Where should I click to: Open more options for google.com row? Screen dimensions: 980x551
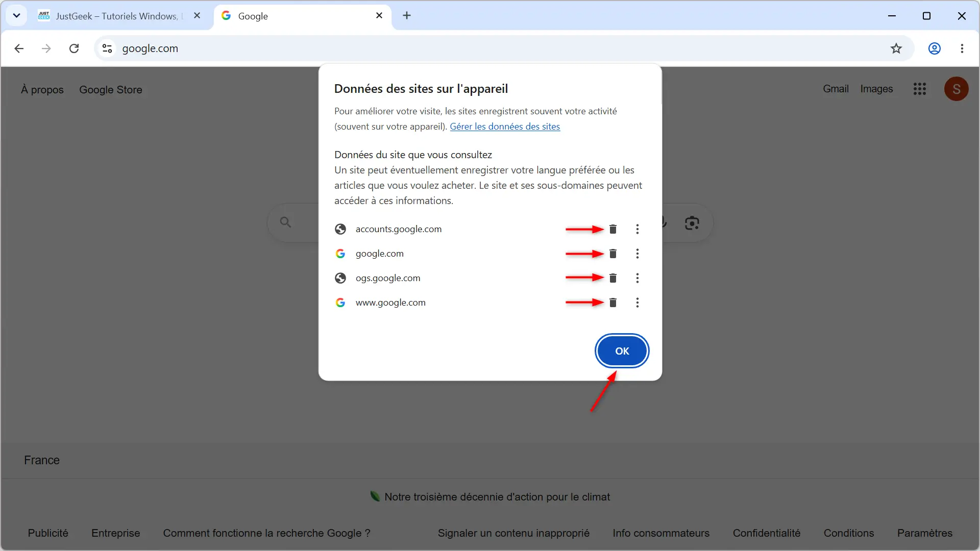638,254
